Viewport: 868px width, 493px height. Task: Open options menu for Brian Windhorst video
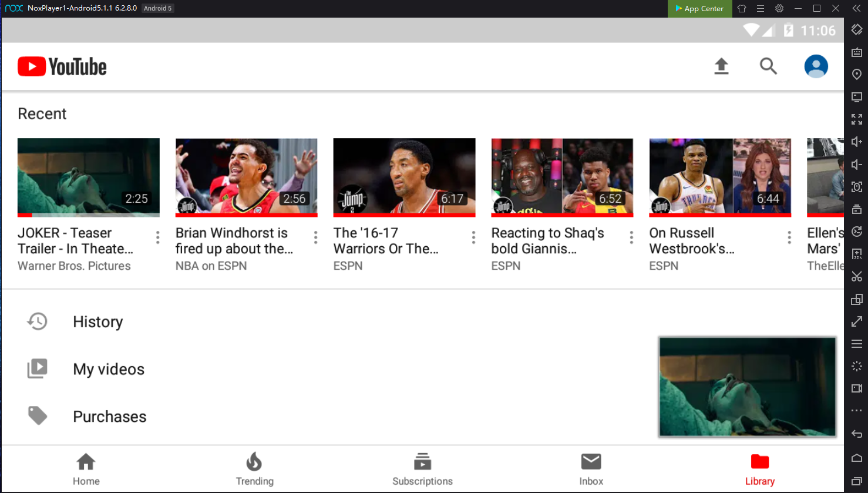tap(315, 237)
